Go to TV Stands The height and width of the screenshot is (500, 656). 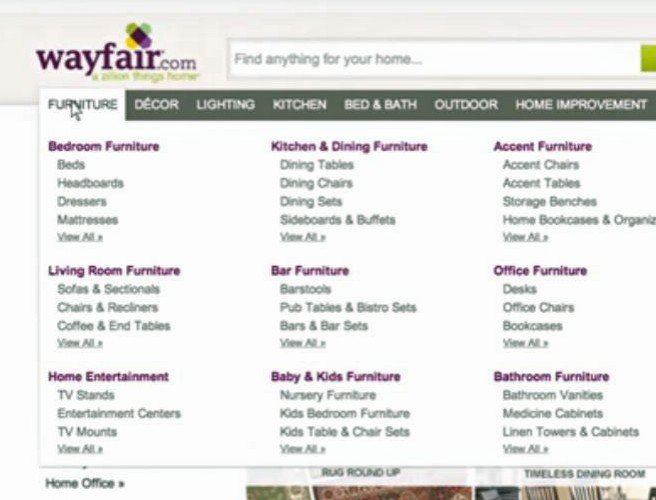coord(86,395)
